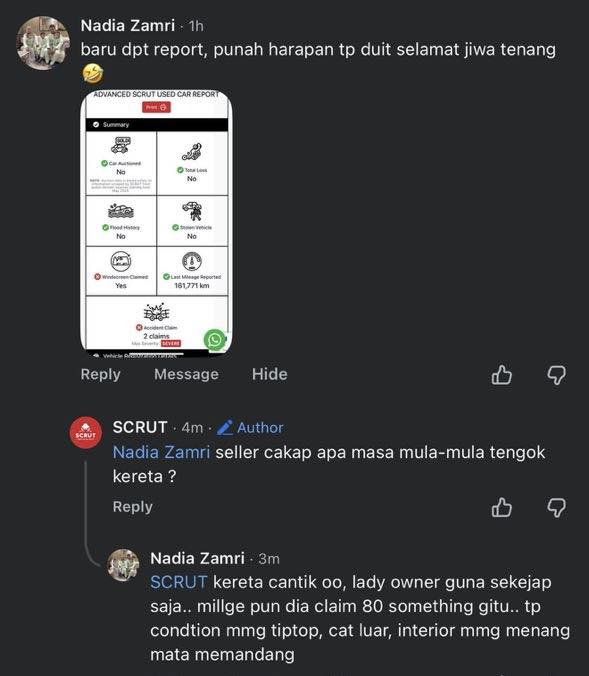
Task: Open SCRUT's red profile avatar
Action: (x=86, y=432)
